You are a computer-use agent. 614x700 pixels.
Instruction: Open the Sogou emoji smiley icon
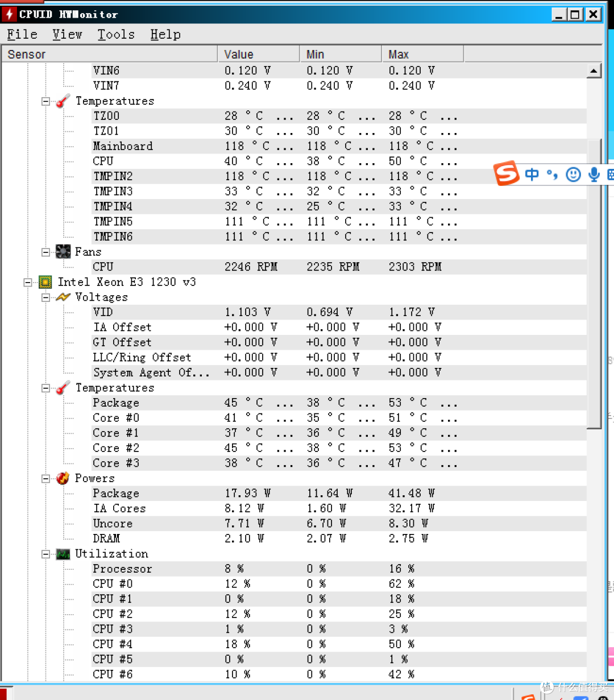click(573, 174)
